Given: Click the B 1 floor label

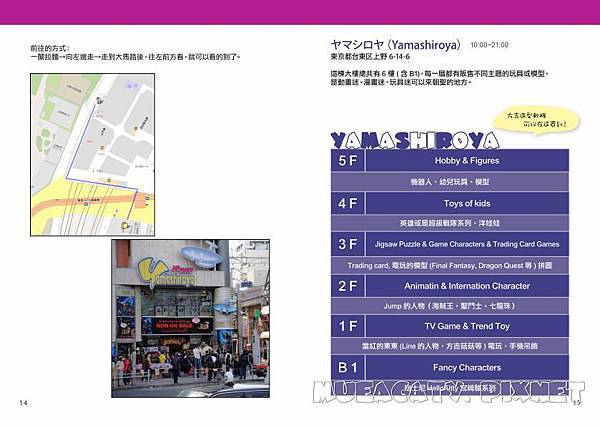Looking at the screenshot, I should (348, 367).
